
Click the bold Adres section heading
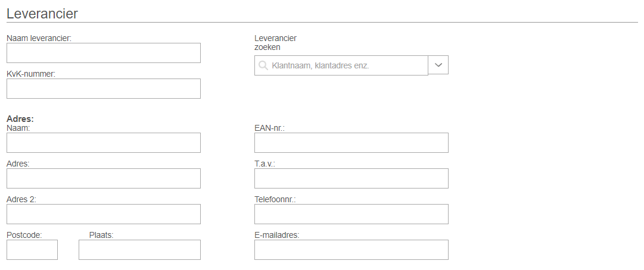click(20, 119)
